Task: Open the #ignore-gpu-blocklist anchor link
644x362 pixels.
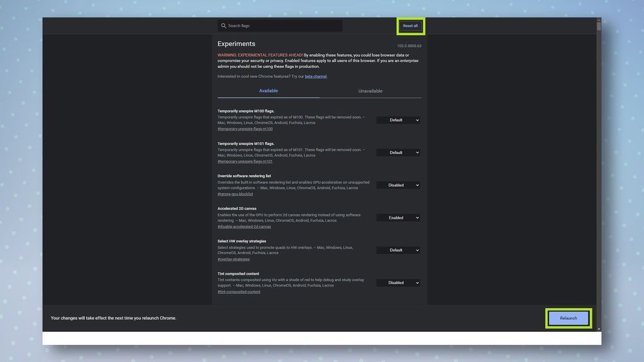Action: click(235, 194)
